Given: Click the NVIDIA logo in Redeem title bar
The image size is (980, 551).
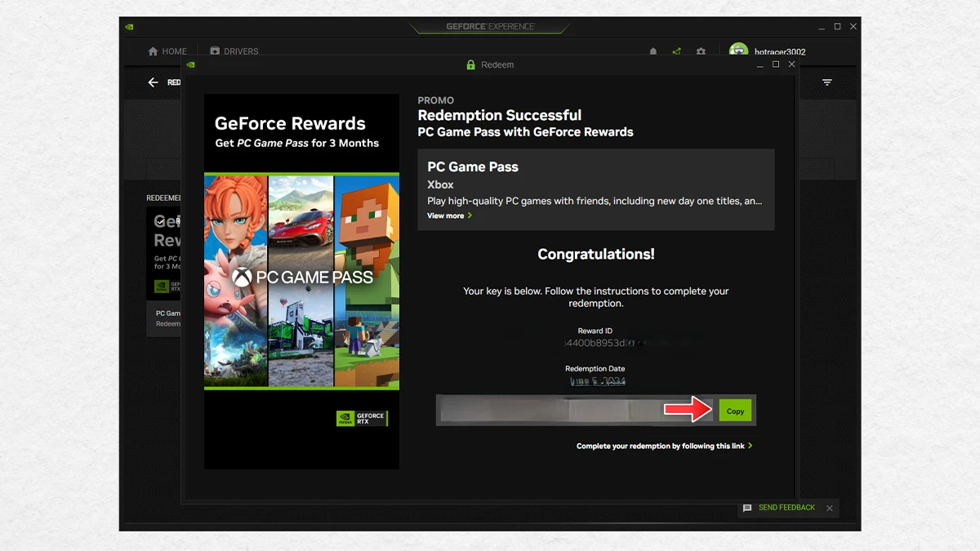Looking at the screenshot, I should tap(190, 64).
